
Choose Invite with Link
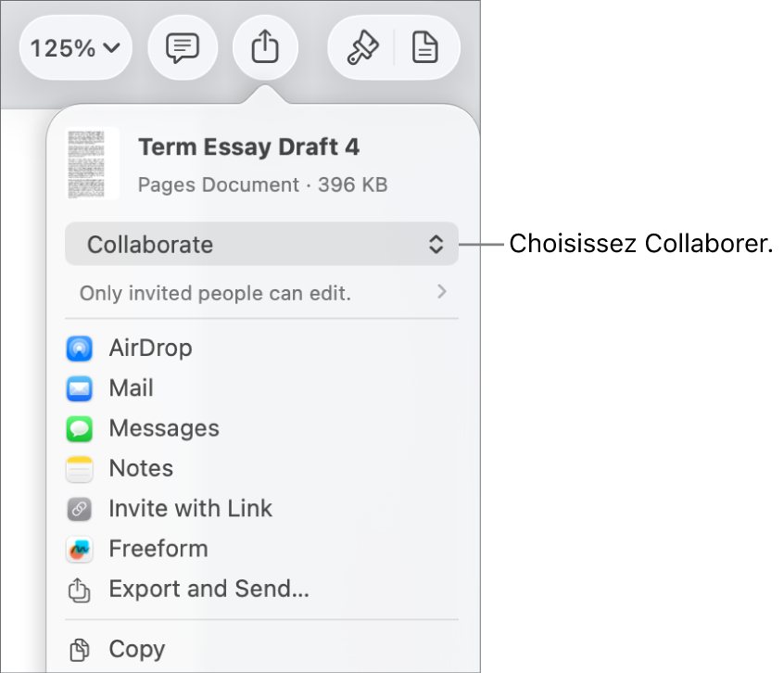[190, 509]
